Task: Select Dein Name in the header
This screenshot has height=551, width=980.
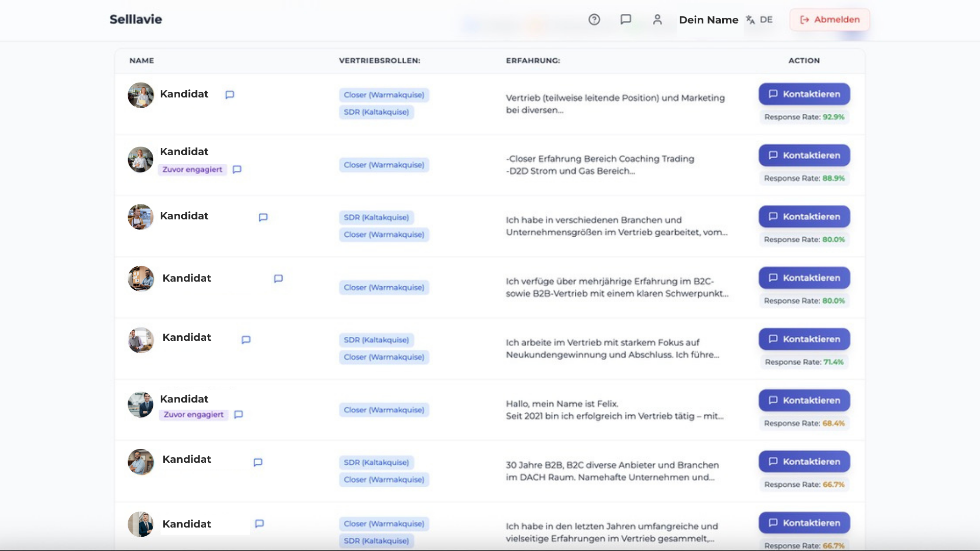Action: pos(708,20)
